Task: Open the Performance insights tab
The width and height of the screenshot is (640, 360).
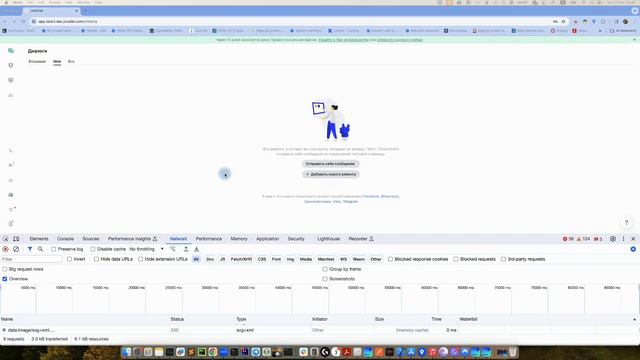Action: point(132,239)
